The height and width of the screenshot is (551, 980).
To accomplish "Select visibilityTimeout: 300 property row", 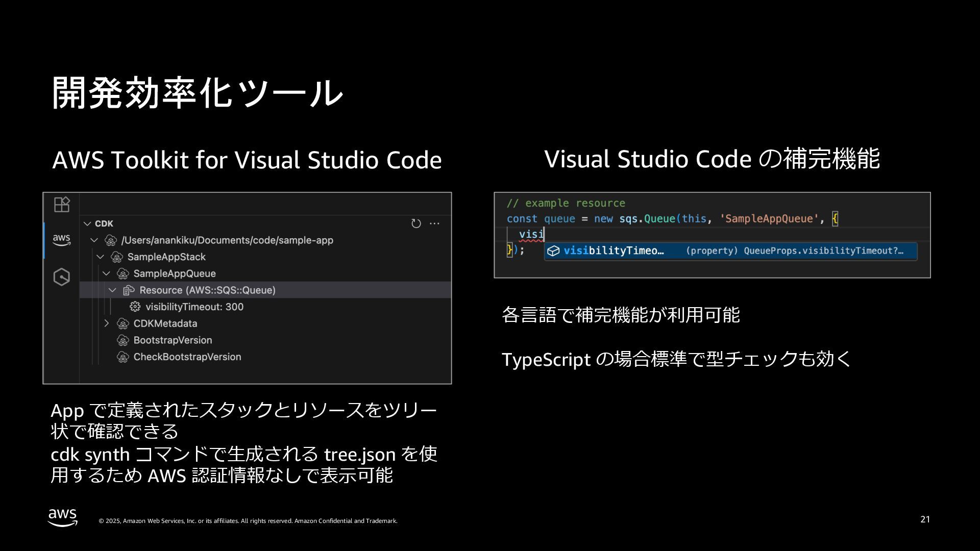I will point(265,307).
